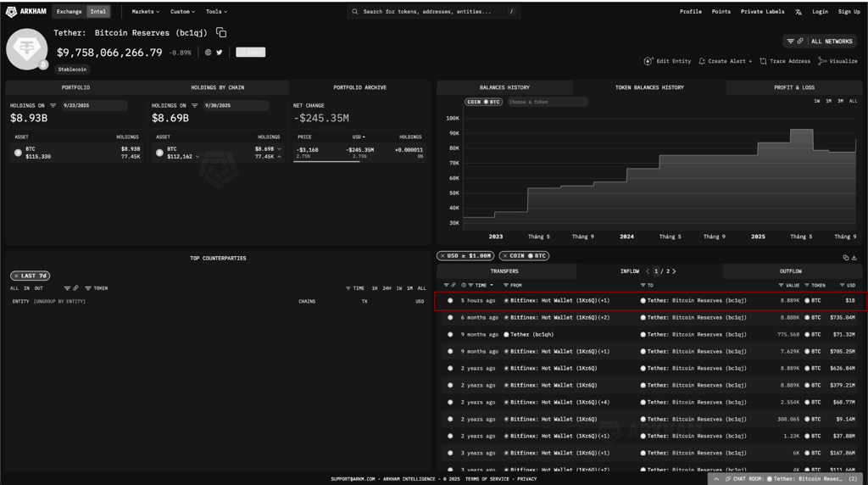Image resolution: width=868 pixels, height=485 pixels.
Task: Set the chart range to 1W
Action: tap(816, 101)
